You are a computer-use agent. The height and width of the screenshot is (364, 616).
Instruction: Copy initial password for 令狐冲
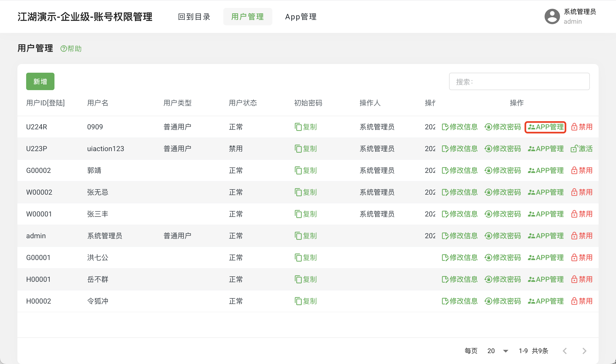(x=306, y=301)
